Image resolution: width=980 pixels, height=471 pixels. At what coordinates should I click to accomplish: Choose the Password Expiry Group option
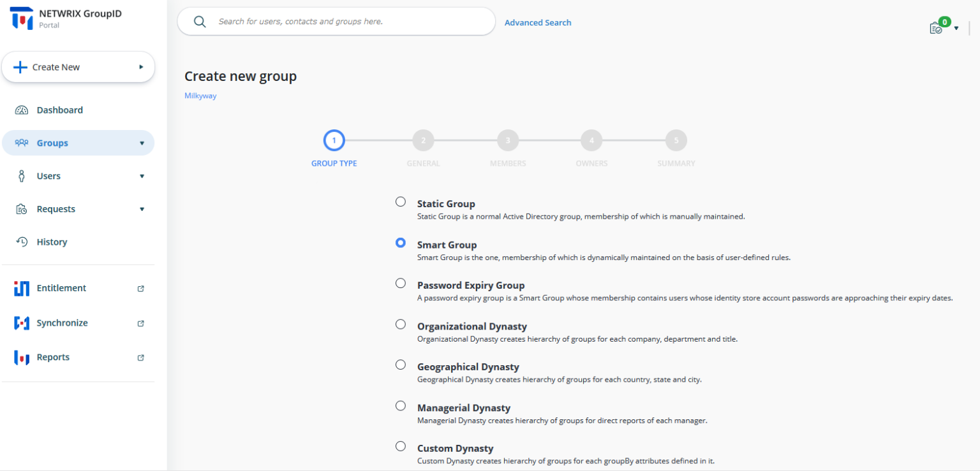pos(401,283)
